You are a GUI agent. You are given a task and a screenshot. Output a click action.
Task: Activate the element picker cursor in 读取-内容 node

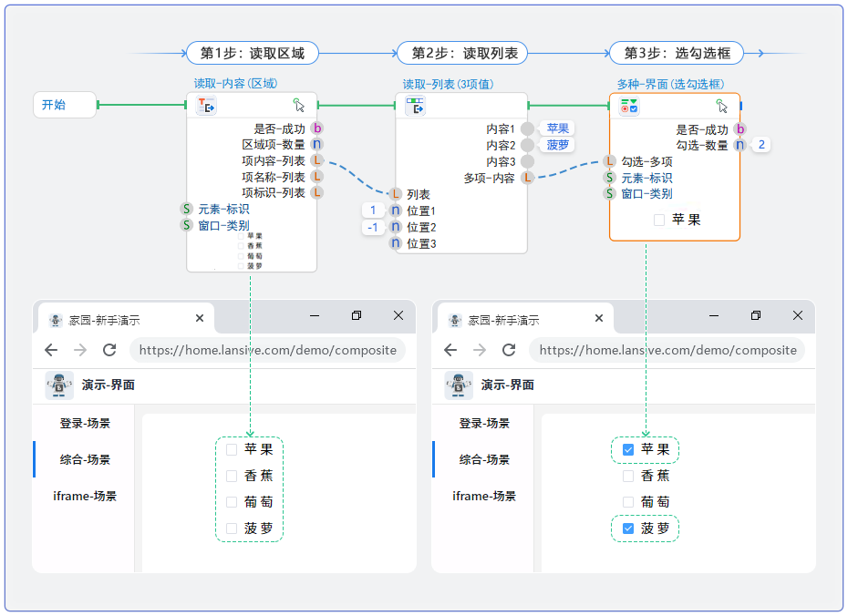[x=299, y=106]
